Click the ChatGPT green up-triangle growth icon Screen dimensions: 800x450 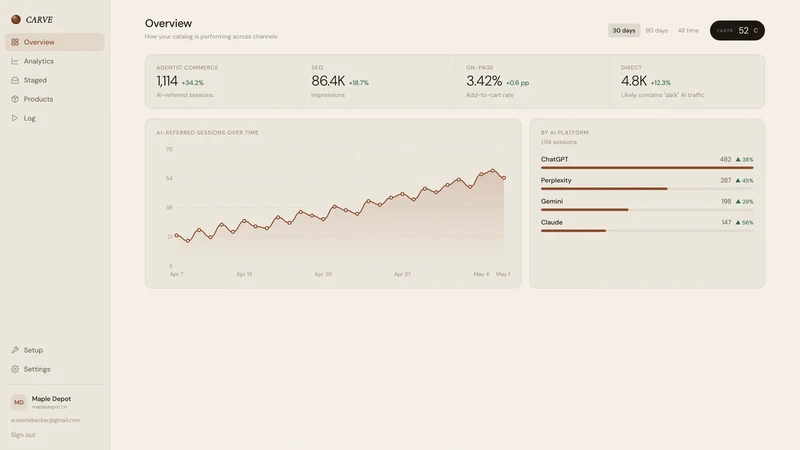[x=738, y=160]
